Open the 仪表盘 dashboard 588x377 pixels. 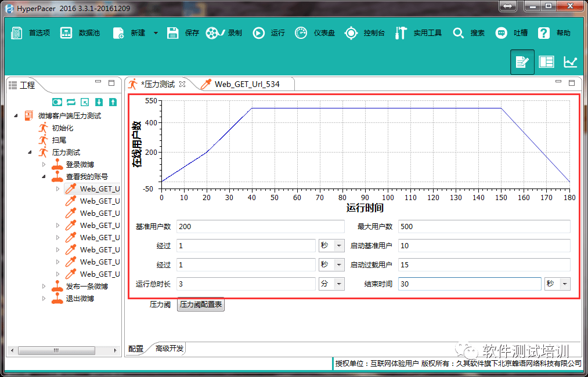coord(315,33)
